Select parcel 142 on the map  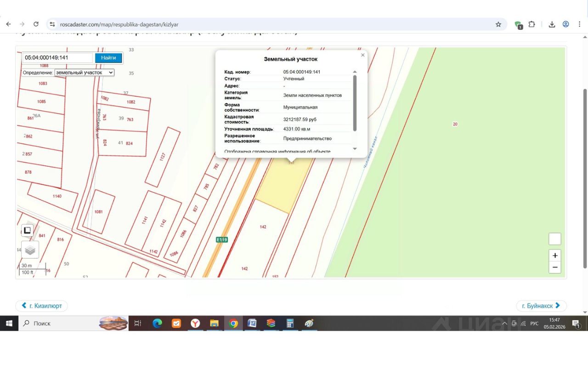click(x=263, y=227)
